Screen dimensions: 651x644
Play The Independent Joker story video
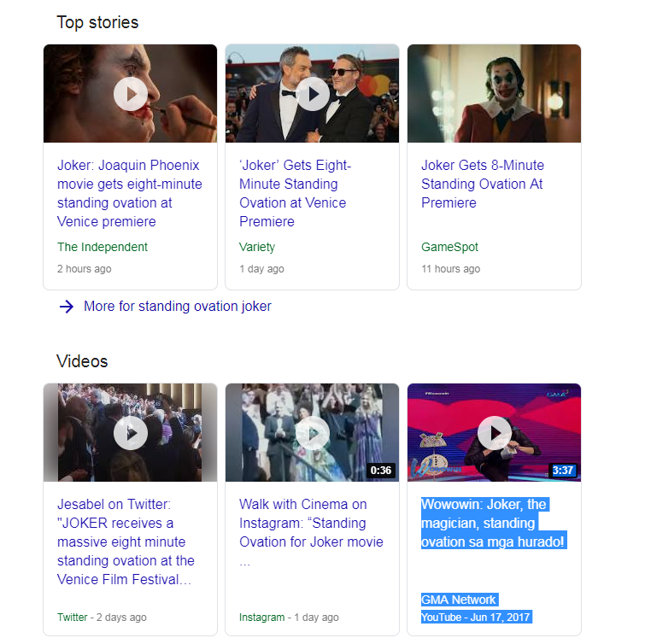coord(131,94)
